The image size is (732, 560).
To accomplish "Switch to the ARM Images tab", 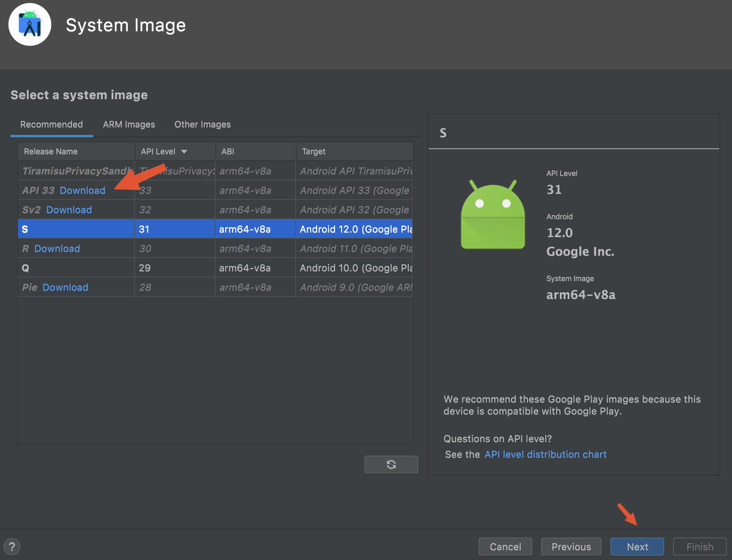I will [129, 125].
